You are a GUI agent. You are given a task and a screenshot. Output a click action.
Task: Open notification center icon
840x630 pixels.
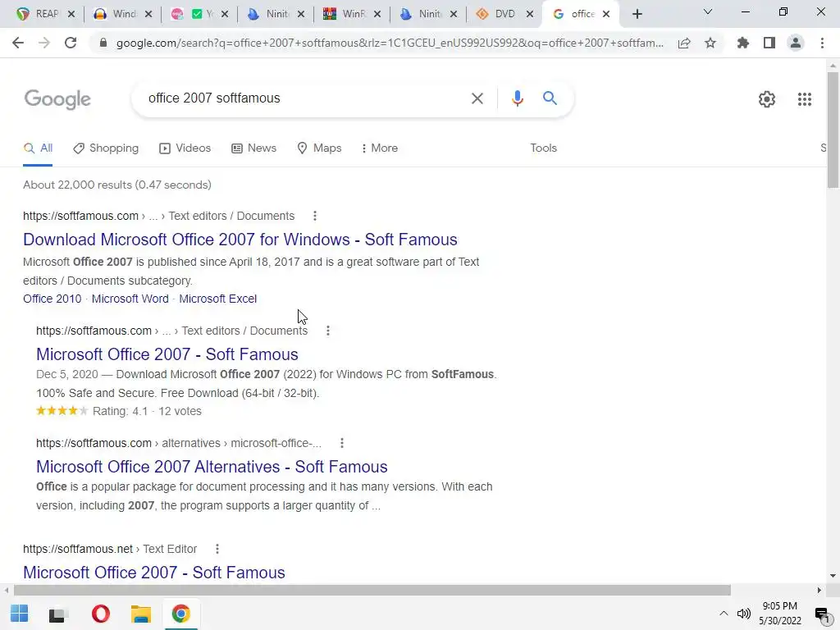(x=822, y=614)
